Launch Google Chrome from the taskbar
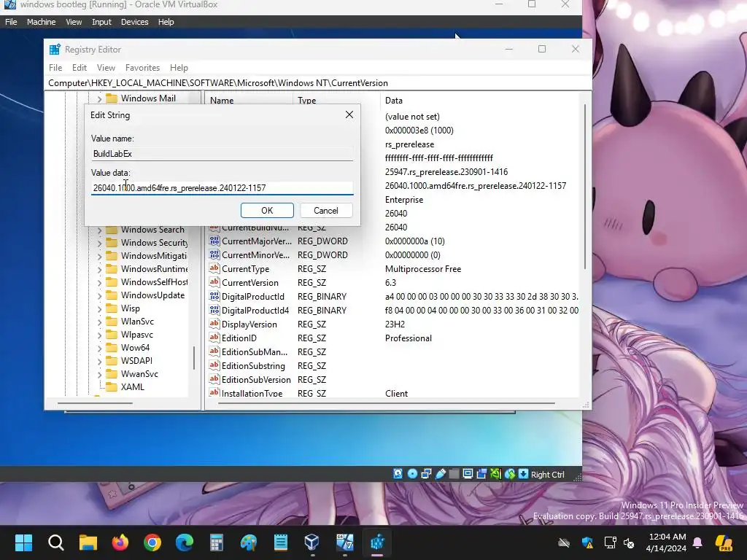Viewport: 747px width, 560px height. (152, 542)
